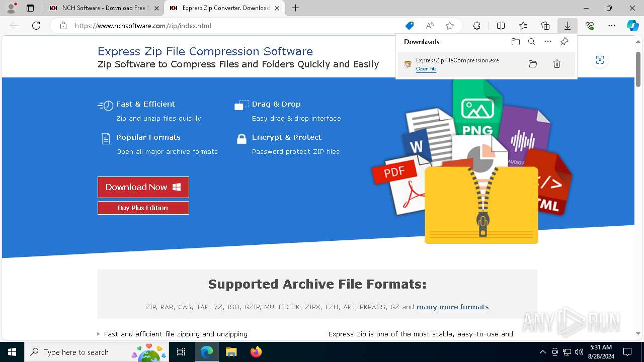Open a new browser tab
644x362 pixels.
pyautogui.click(x=296, y=8)
